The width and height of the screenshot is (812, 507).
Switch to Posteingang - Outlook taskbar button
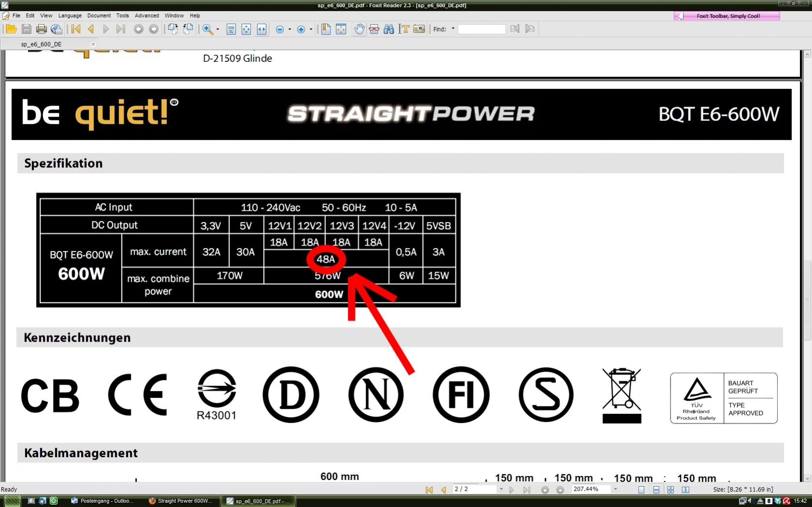pyautogui.click(x=102, y=501)
